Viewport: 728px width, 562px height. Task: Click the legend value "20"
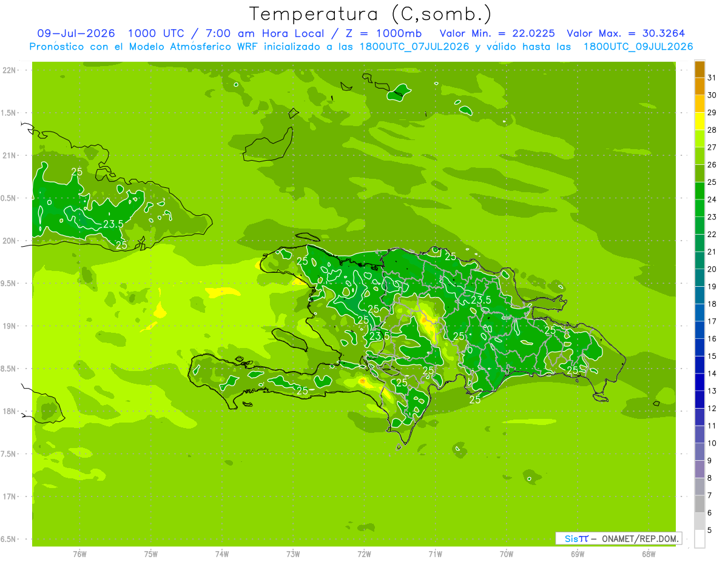tap(712, 269)
